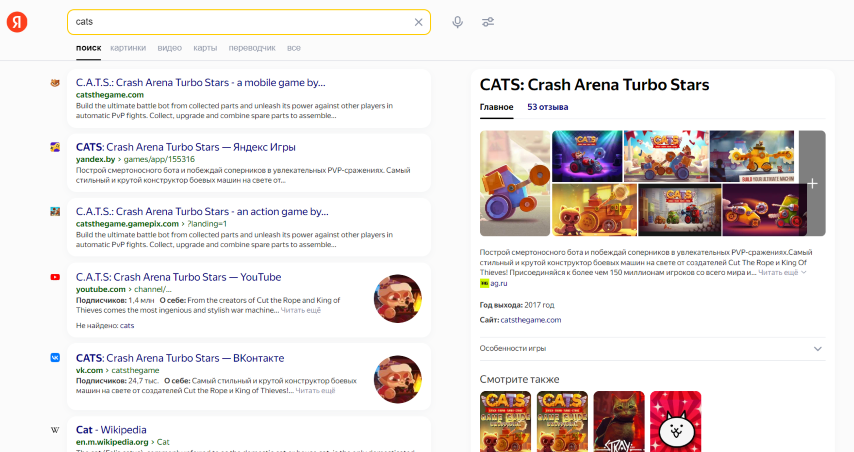Click the gamepix result favicon

(55, 212)
